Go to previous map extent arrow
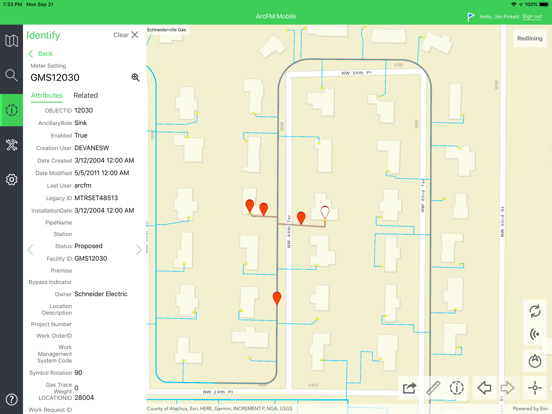This screenshot has height=414, width=552. coord(484,388)
